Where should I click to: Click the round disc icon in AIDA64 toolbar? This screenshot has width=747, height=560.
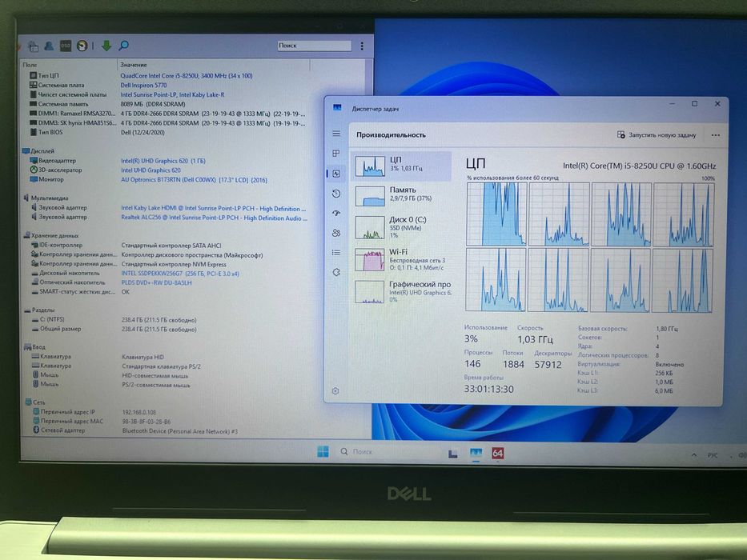tap(82, 46)
